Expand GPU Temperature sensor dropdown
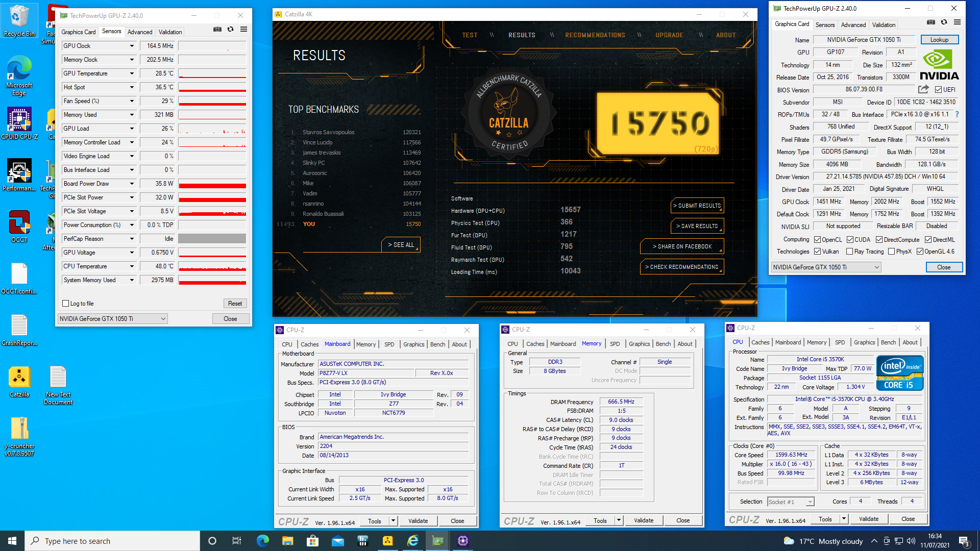The width and height of the screenshot is (980, 551). tap(132, 73)
